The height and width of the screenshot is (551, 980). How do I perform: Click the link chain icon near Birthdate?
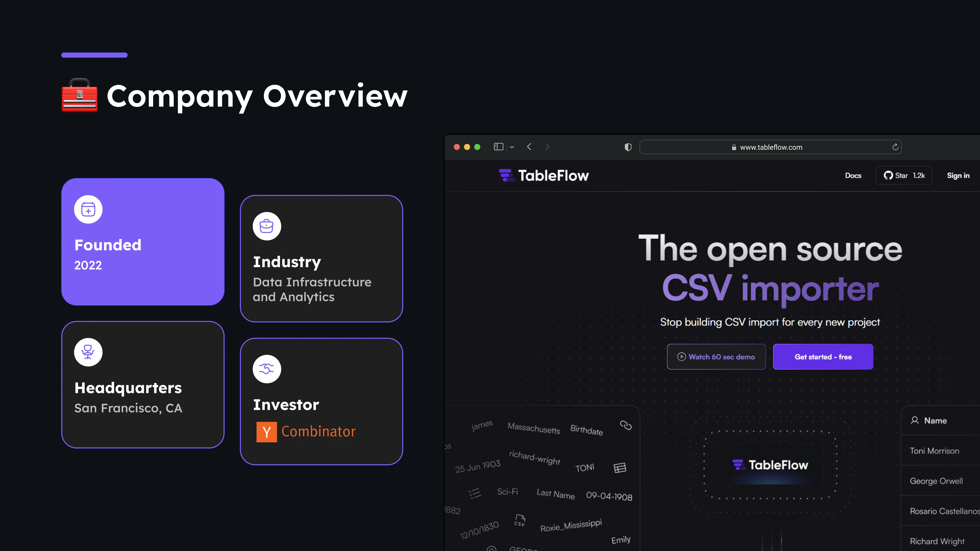click(626, 425)
